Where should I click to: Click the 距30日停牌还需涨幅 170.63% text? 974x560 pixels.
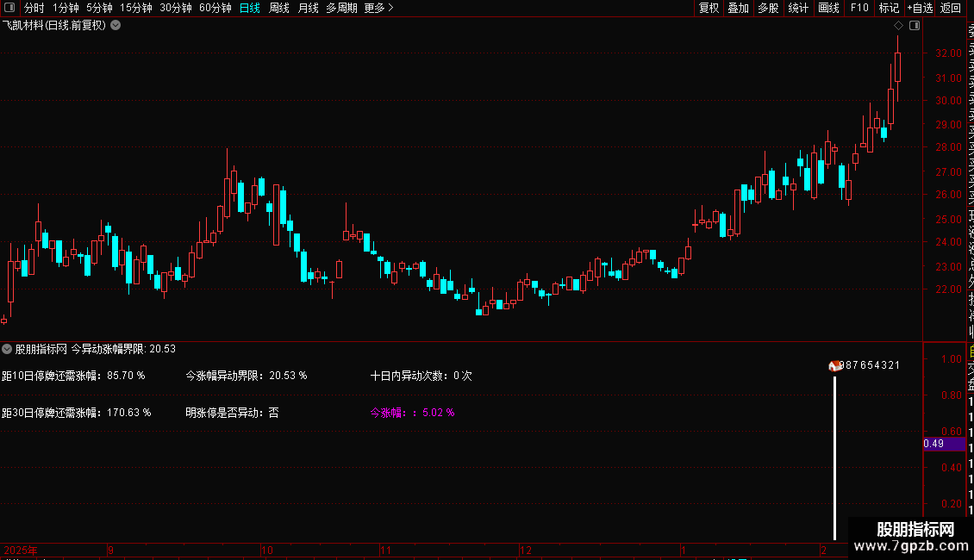[77, 413]
